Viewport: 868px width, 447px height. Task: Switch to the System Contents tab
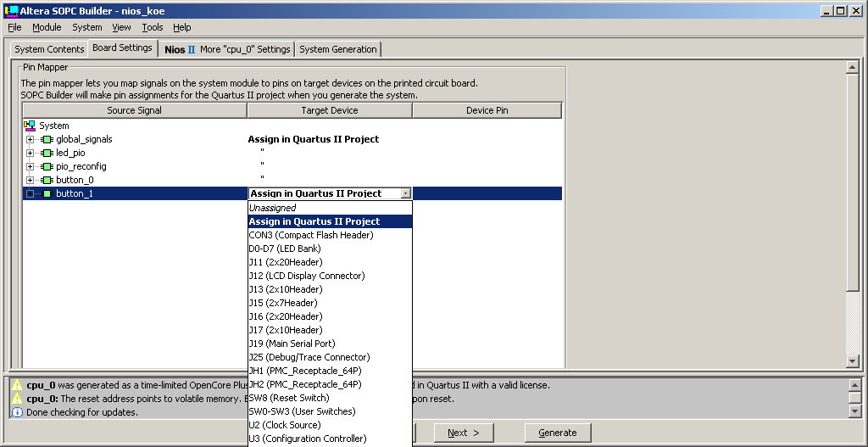(x=49, y=48)
